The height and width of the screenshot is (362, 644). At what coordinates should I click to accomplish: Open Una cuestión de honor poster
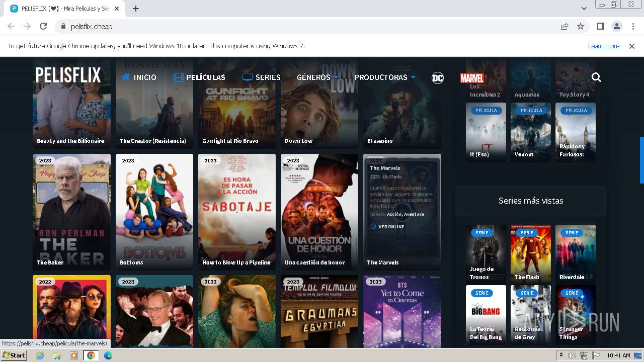click(x=319, y=212)
